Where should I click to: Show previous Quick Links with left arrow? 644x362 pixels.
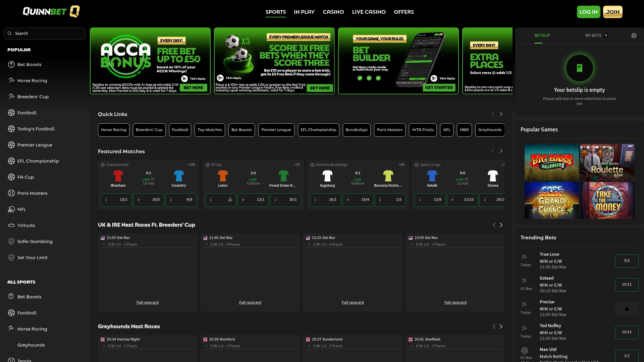point(493,114)
